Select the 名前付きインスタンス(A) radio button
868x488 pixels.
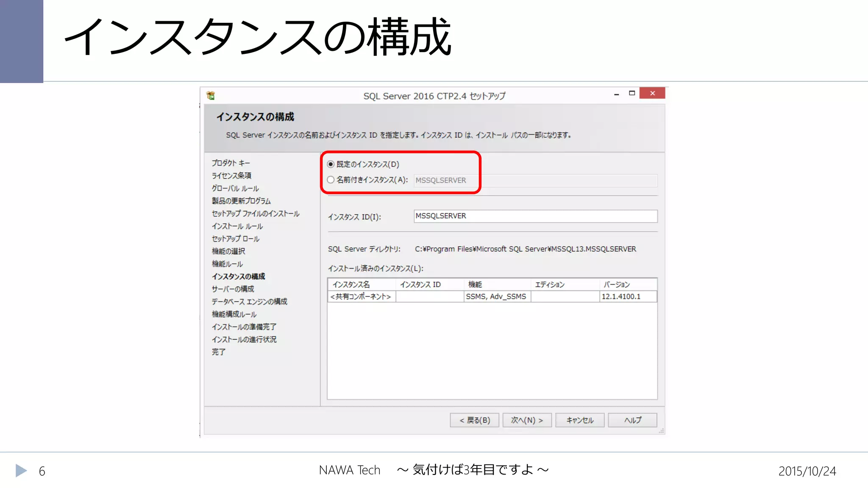331,180
